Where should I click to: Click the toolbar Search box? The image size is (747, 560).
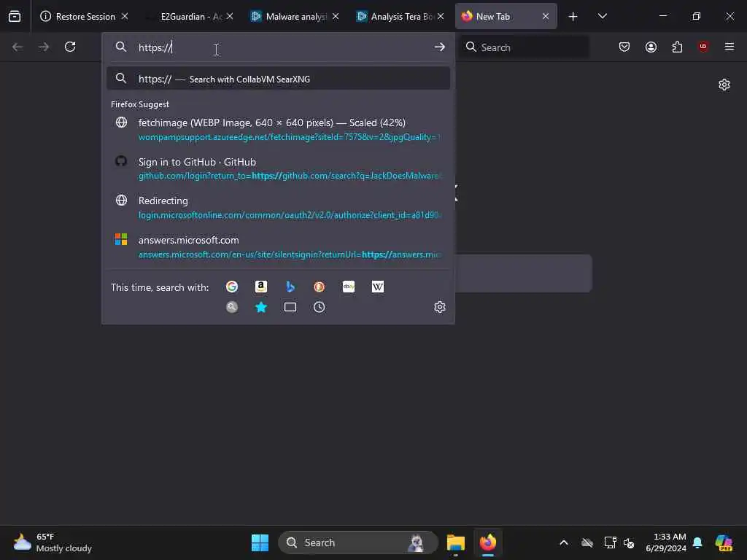click(x=524, y=47)
